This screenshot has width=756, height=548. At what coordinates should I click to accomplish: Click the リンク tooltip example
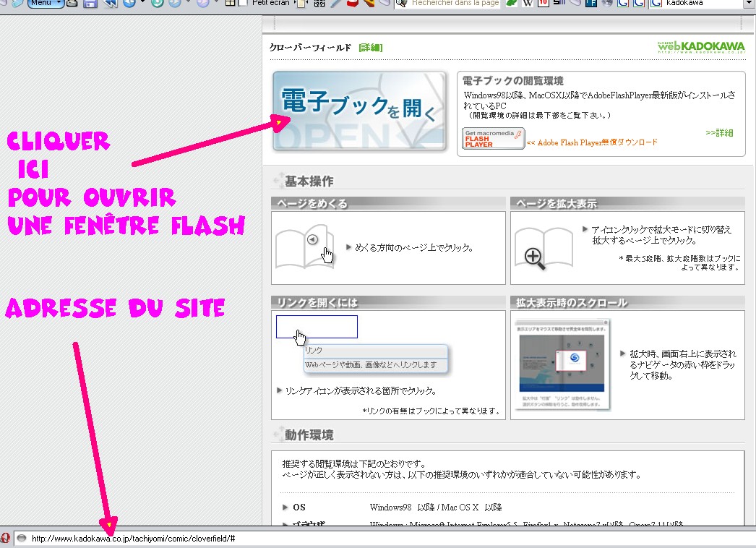[x=376, y=359]
